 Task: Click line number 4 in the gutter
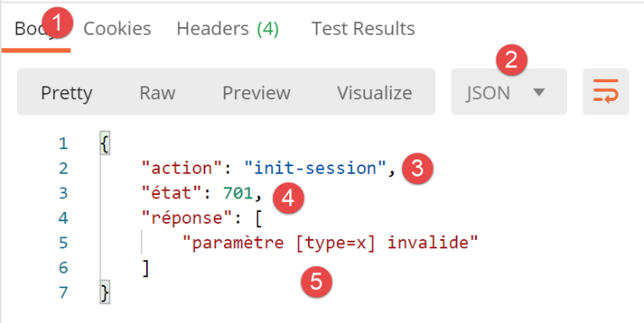63,218
